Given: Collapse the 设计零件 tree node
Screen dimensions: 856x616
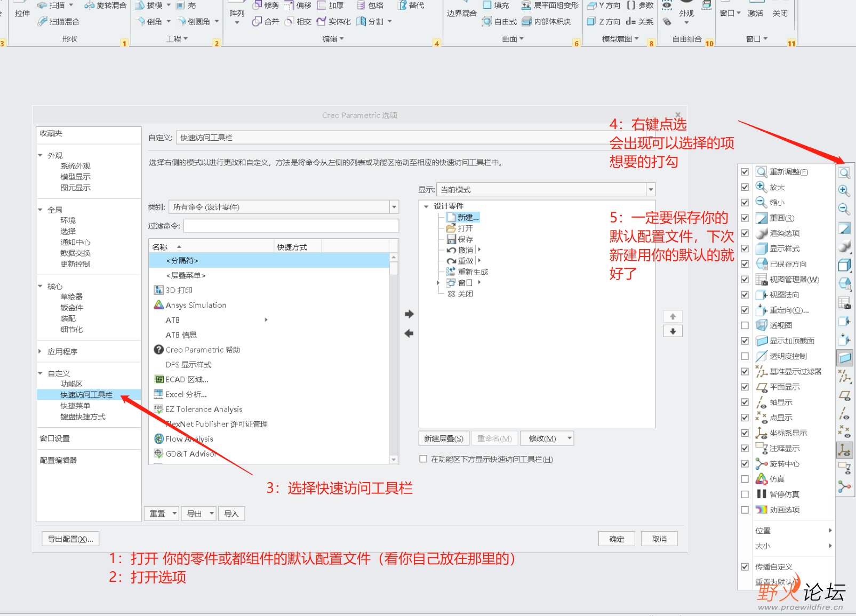Looking at the screenshot, I should (x=426, y=206).
